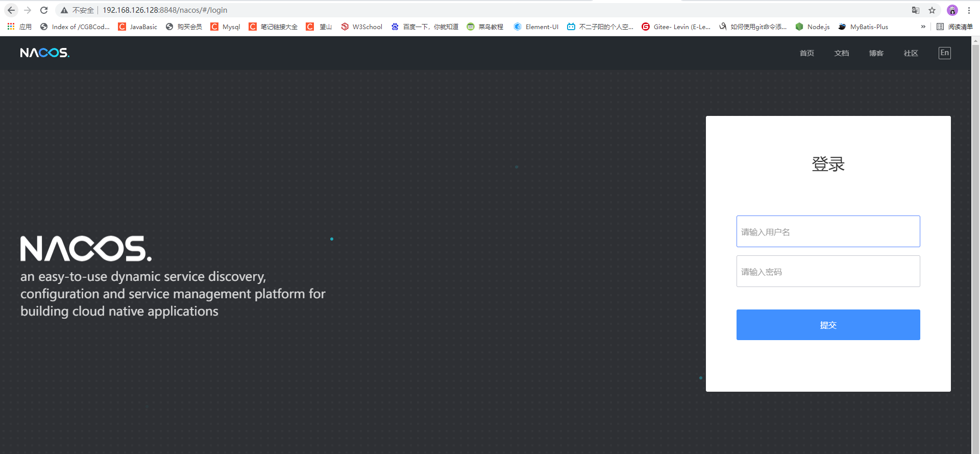Image resolution: width=980 pixels, height=454 pixels.
Task: Open the translate page icon
Action: (916, 10)
